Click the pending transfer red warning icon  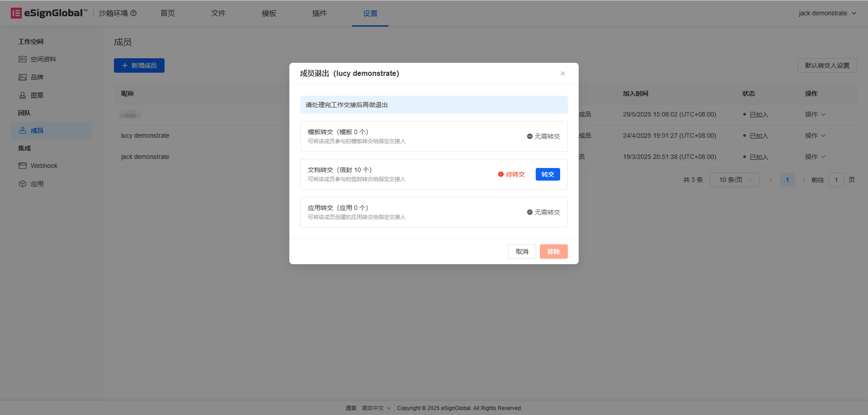click(501, 174)
